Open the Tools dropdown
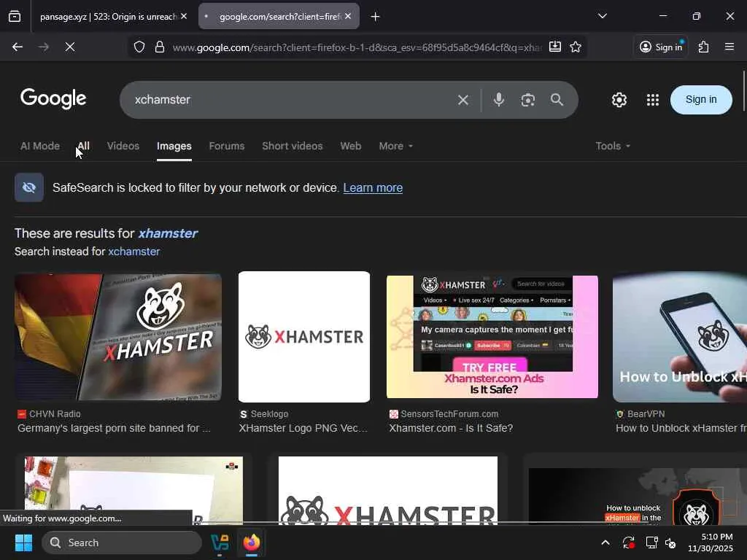The width and height of the screenshot is (747, 560). point(613,146)
